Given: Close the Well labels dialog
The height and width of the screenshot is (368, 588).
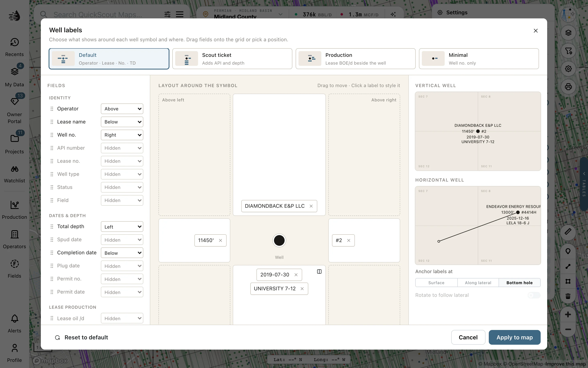Looking at the screenshot, I should [536, 31].
